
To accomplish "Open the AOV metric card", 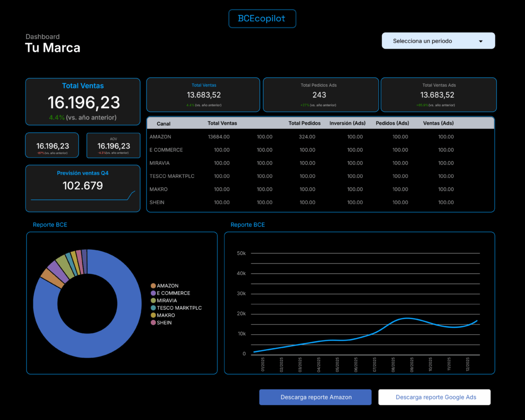I will pos(113,145).
